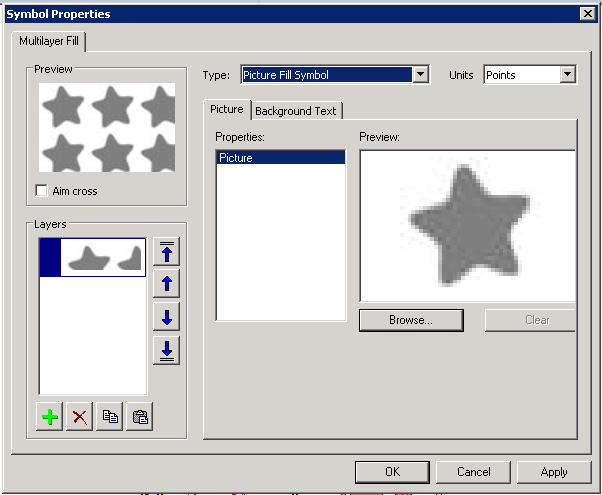Move selected layer up one level
The image size is (602, 495).
tap(166, 284)
